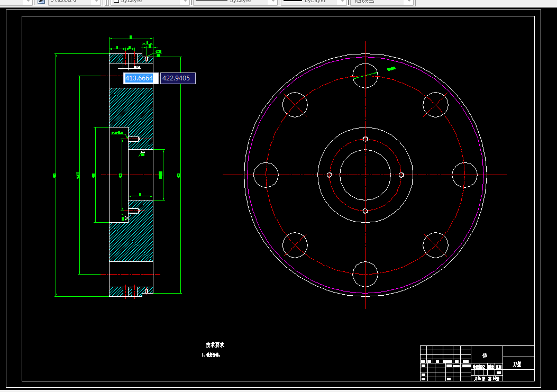Select the green leader label near the top bolt hole
Viewport: 557px width, 392px height.
point(391,69)
